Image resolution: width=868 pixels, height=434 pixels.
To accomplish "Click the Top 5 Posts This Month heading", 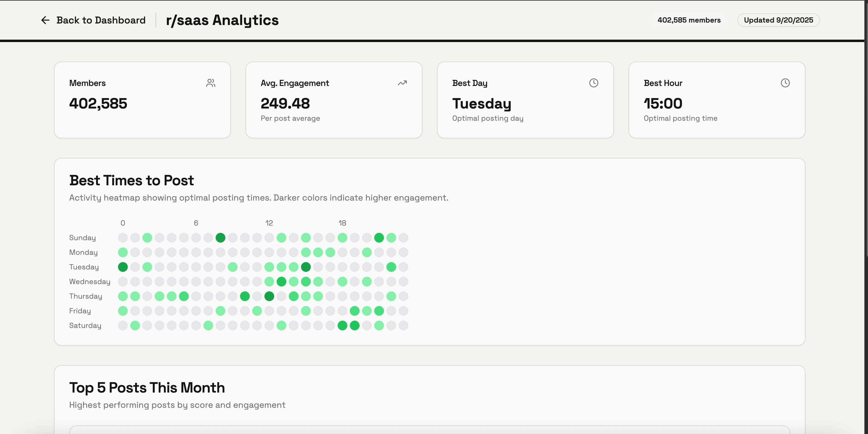I will point(147,388).
